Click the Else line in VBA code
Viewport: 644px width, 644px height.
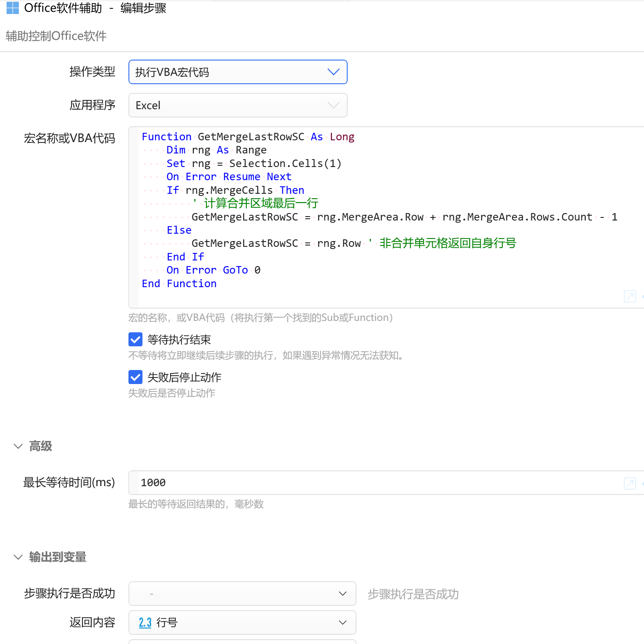(x=179, y=230)
